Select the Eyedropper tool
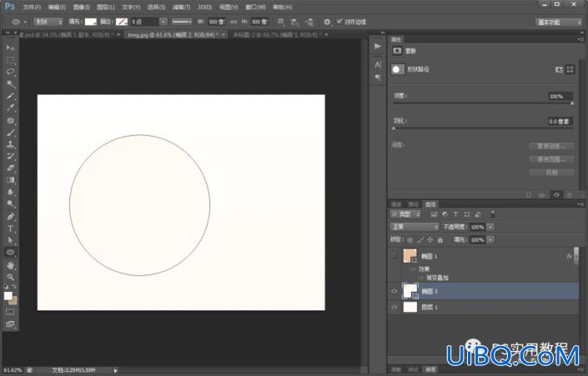588x376 pixels. (x=11, y=108)
